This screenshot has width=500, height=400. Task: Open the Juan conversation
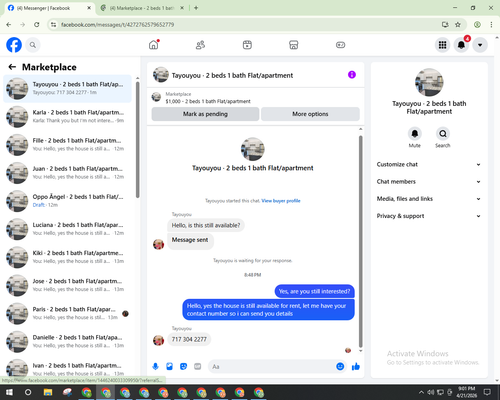pyautogui.click(x=67, y=173)
